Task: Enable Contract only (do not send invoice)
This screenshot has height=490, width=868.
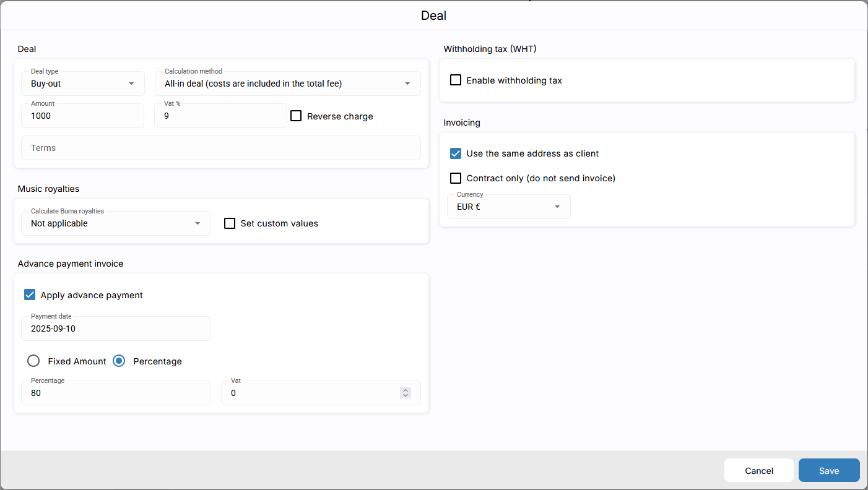Action: tap(456, 178)
